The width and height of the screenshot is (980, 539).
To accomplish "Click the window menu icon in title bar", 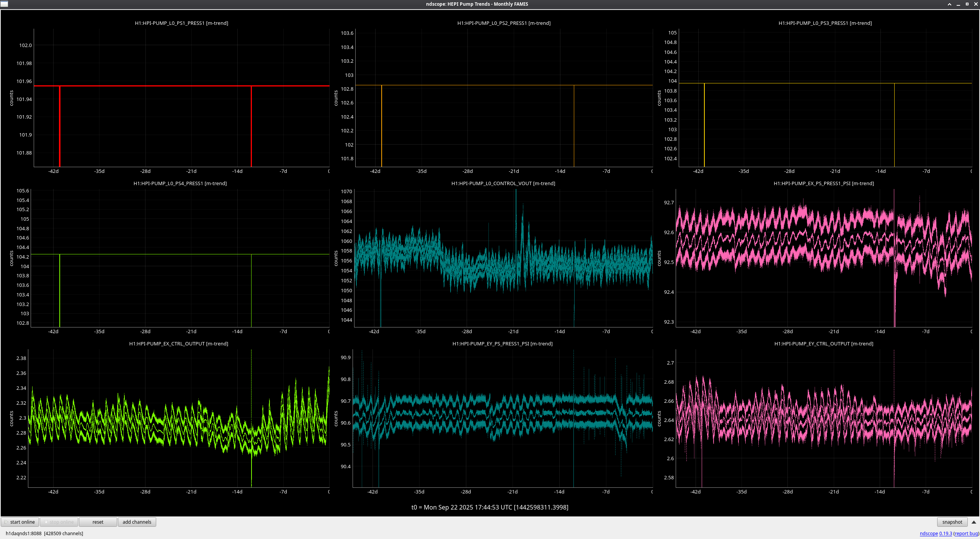I will tap(4, 4).
